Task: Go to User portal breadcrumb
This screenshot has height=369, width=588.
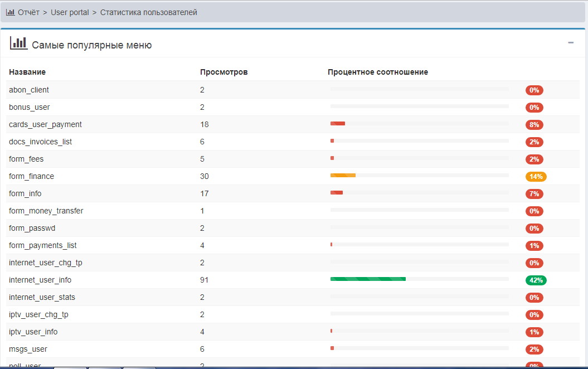Action: point(70,12)
